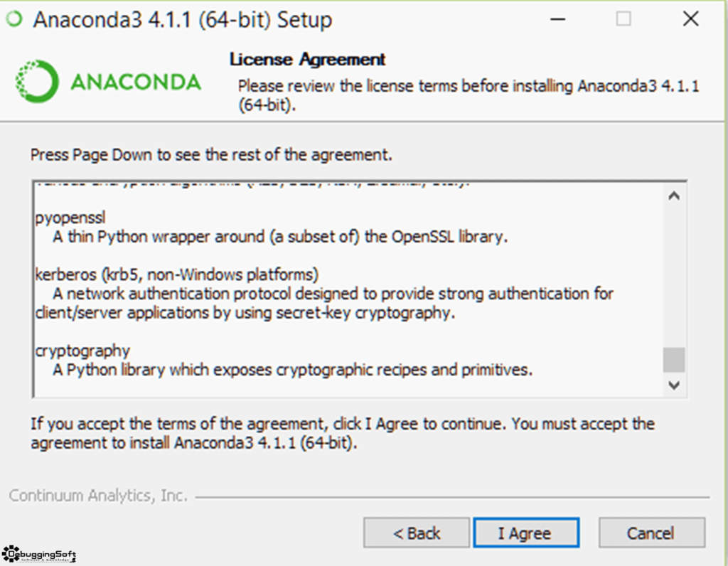
Task: Go to the previous step with Back
Action: pyautogui.click(x=417, y=533)
